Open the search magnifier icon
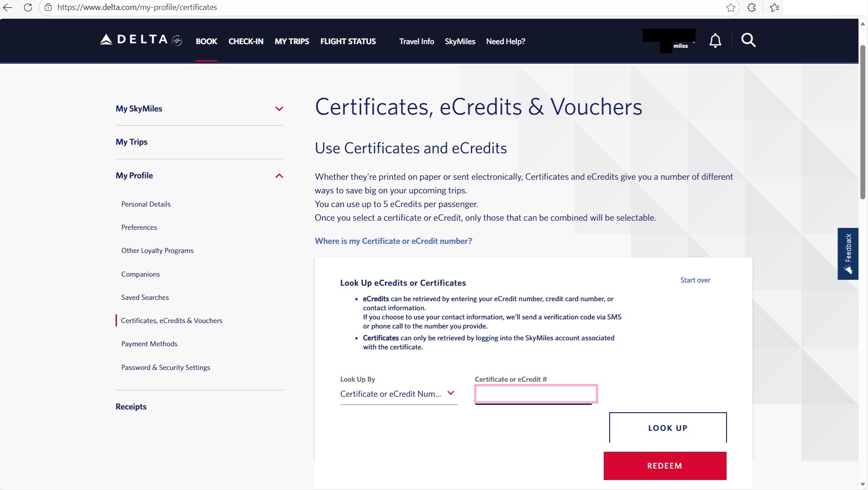This screenshot has width=868, height=490. tap(748, 40)
